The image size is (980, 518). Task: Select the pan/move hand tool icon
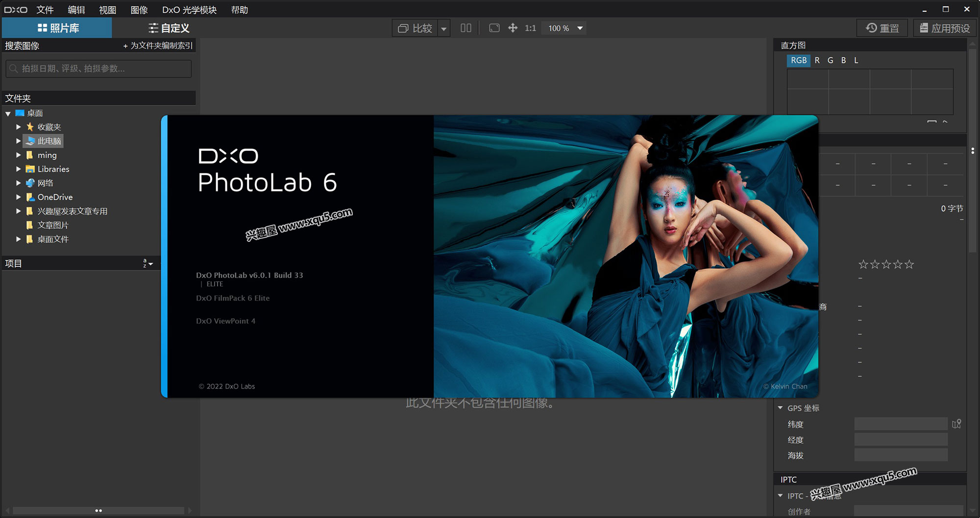coord(513,28)
